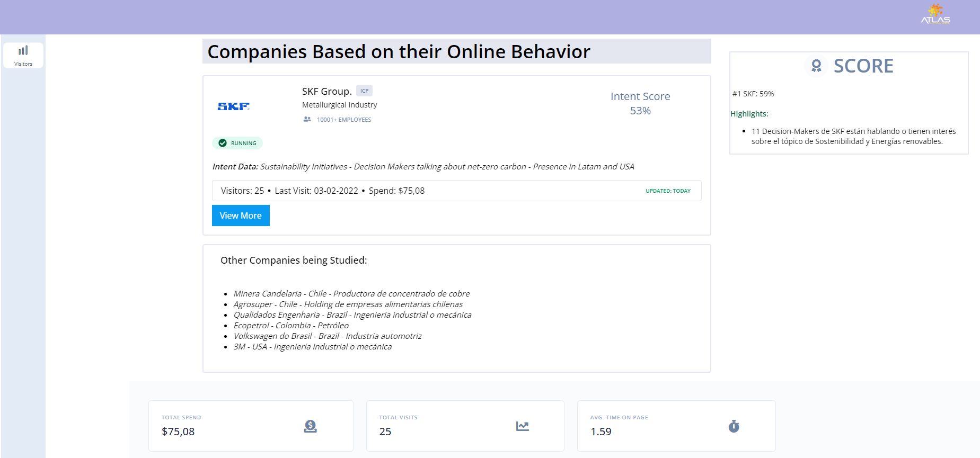Click the Metallurgical Industry text
Viewport: 980px width, 458px height.
click(340, 105)
